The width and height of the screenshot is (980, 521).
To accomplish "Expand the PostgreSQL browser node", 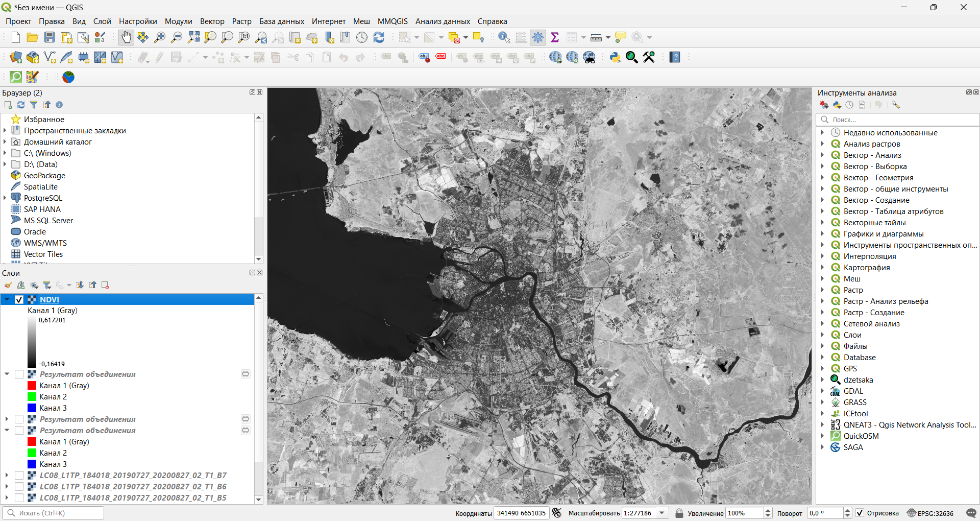I will click(5, 198).
